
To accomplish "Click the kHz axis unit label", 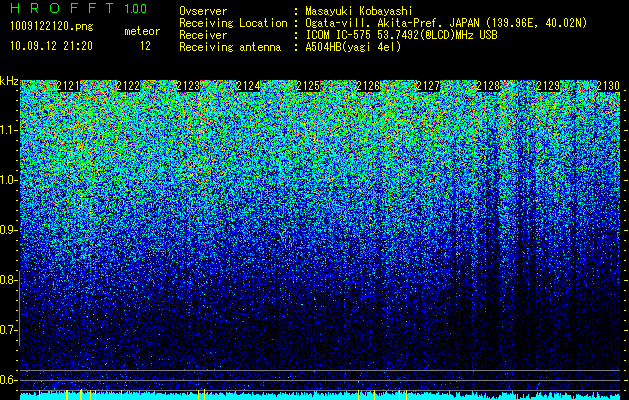I will 9,81.
